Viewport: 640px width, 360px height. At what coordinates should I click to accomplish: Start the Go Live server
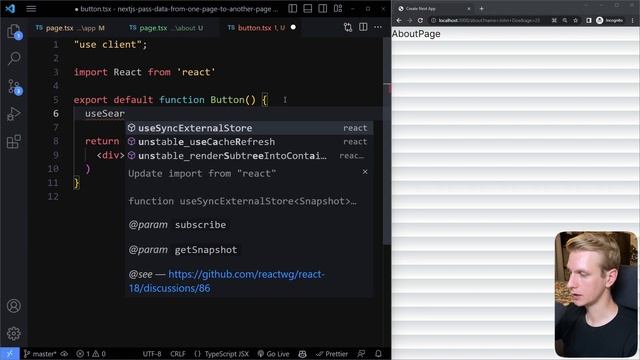click(273, 354)
